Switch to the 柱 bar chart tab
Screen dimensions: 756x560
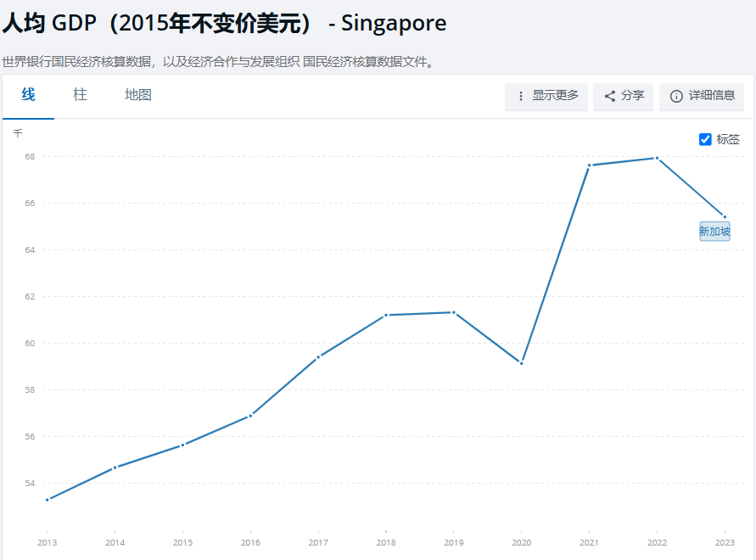point(80,94)
